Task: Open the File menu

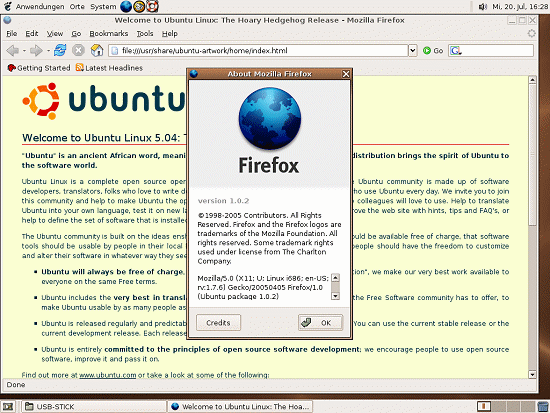Action: [12, 34]
